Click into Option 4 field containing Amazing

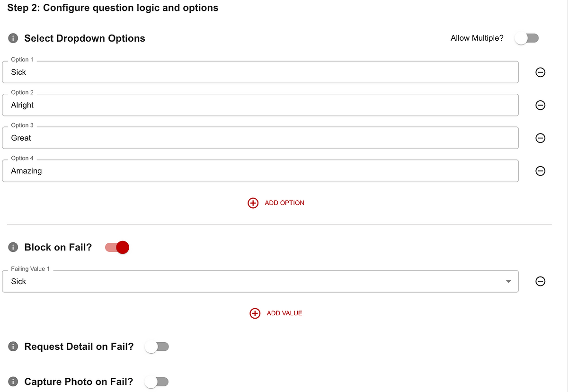point(260,171)
